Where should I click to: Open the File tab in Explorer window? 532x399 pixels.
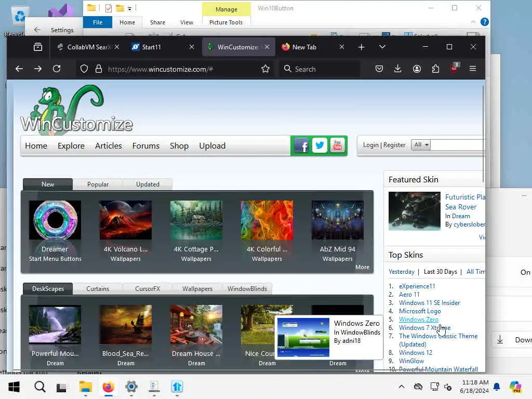97,22
